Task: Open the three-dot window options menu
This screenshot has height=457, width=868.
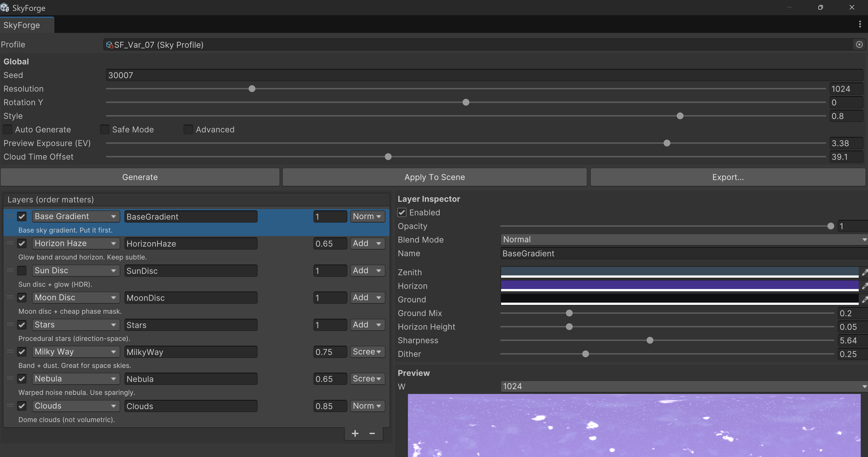Action: pyautogui.click(x=860, y=24)
